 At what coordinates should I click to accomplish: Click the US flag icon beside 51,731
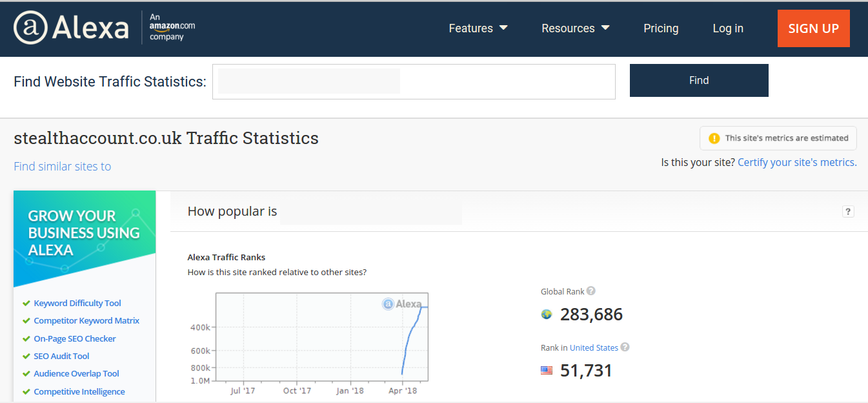[547, 370]
